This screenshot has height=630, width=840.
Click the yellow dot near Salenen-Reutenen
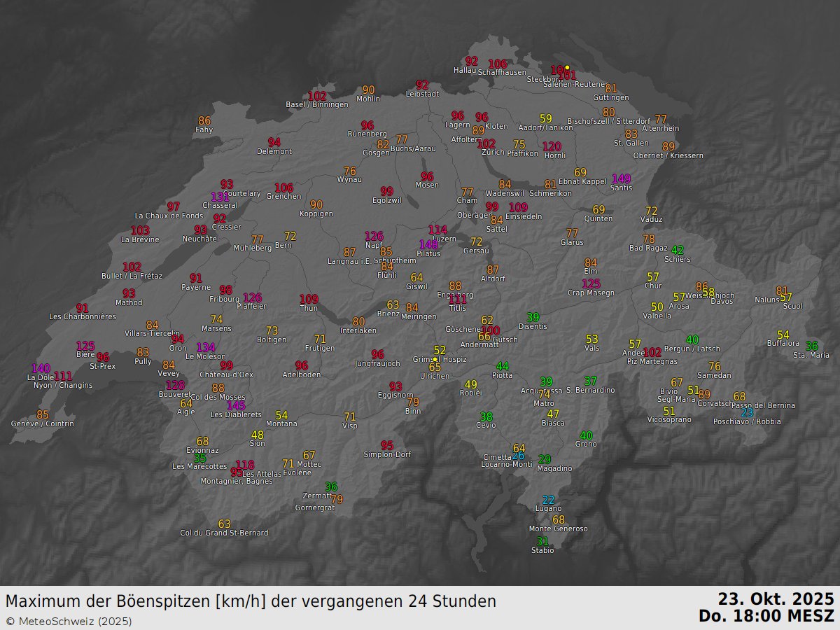click(567, 68)
